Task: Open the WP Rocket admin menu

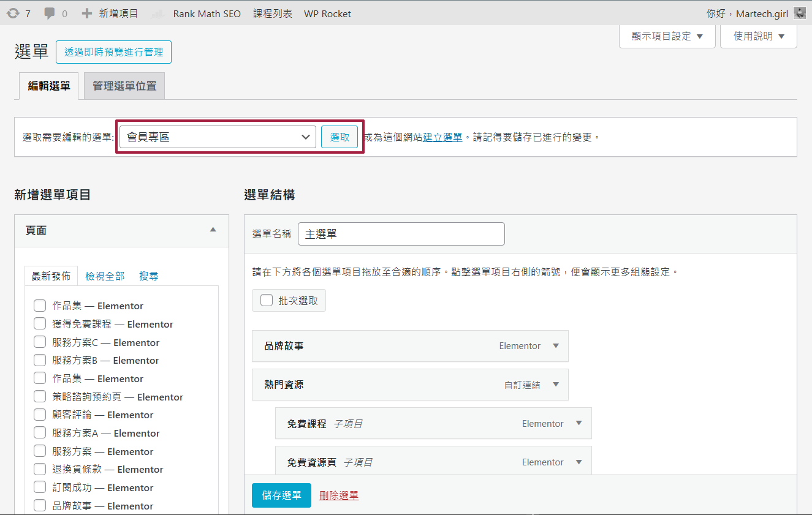Action: (x=327, y=13)
